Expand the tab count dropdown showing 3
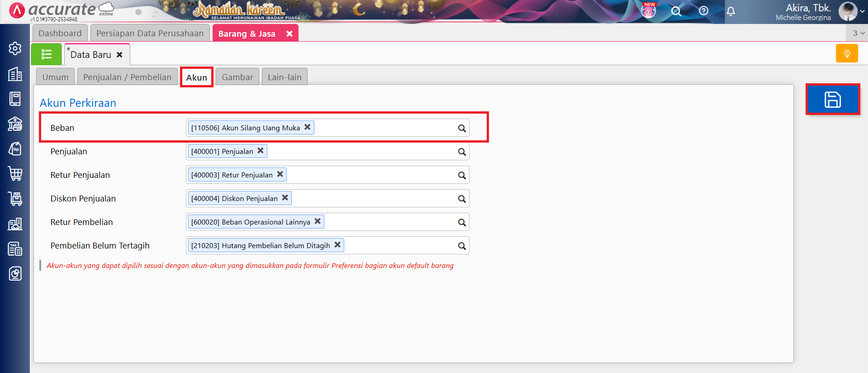This screenshot has height=373, width=868. [x=858, y=33]
